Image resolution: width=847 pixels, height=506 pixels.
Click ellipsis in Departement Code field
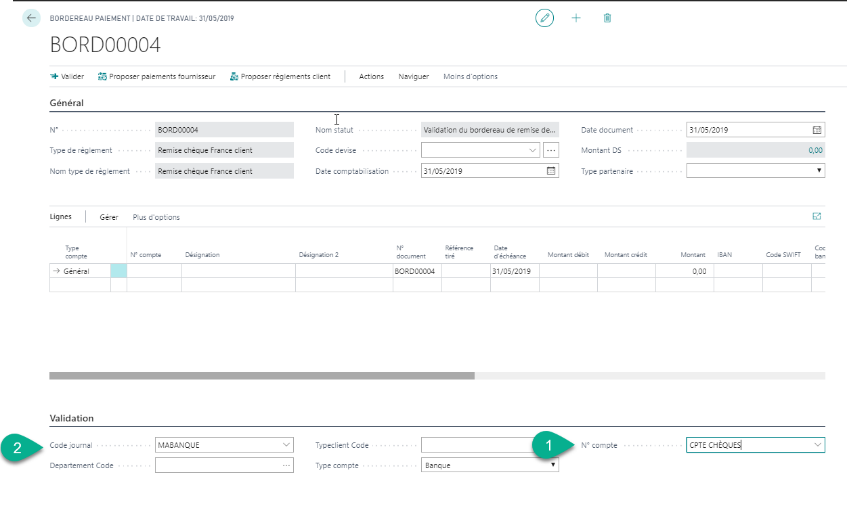click(286, 465)
